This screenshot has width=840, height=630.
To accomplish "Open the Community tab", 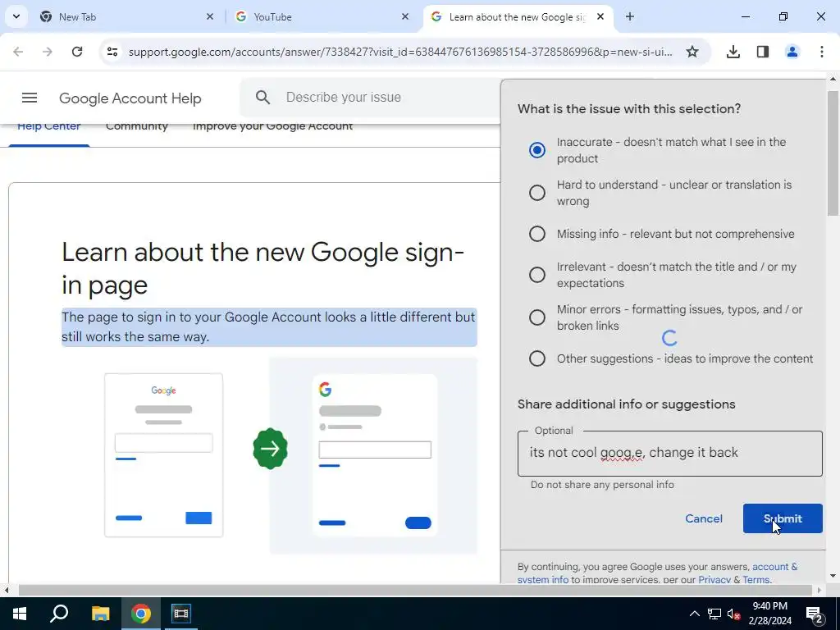I will pyautogui.click(x=137, y=127).
